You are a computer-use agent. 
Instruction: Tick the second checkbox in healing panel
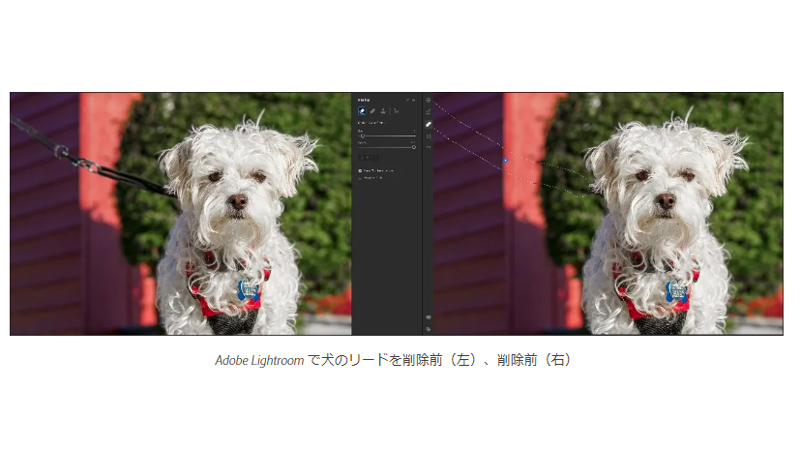[x=360, y=178]
